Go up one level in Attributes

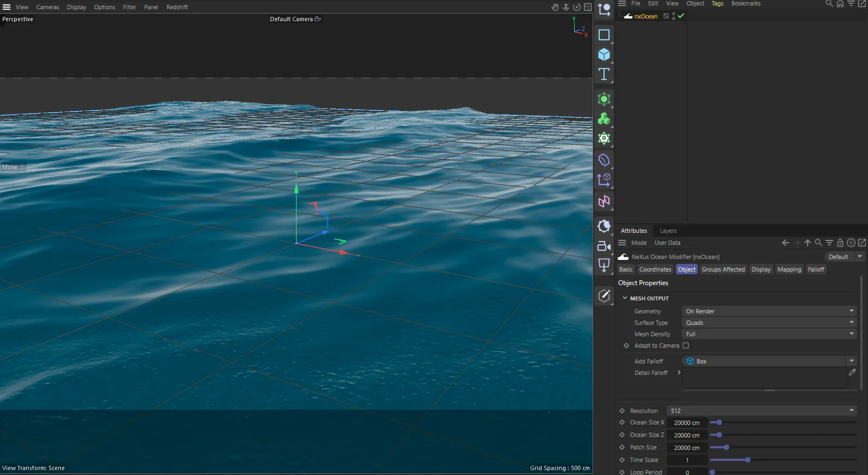[x=808, y=243]
